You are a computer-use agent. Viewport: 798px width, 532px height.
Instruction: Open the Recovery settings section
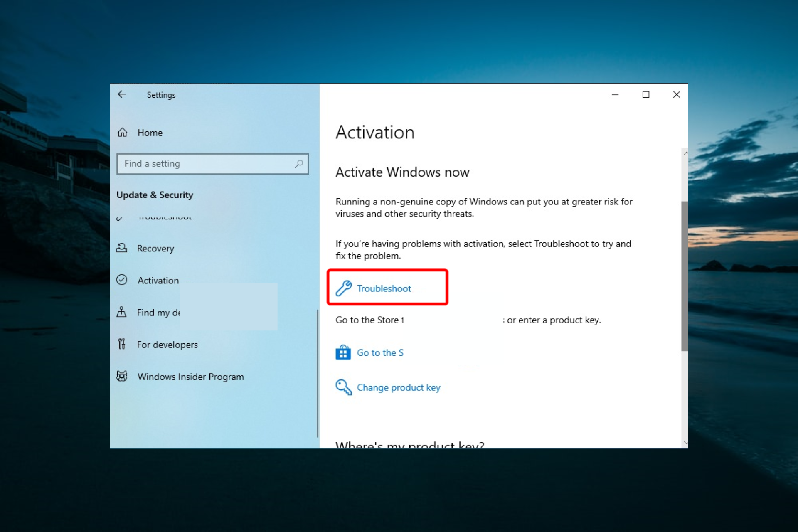(x=155, y=248)
